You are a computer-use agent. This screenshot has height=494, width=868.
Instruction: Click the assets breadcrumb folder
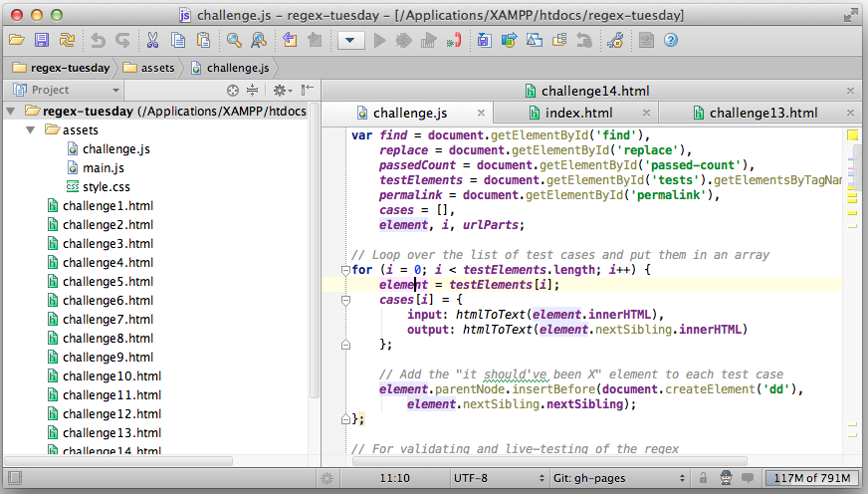pos(148,68)
